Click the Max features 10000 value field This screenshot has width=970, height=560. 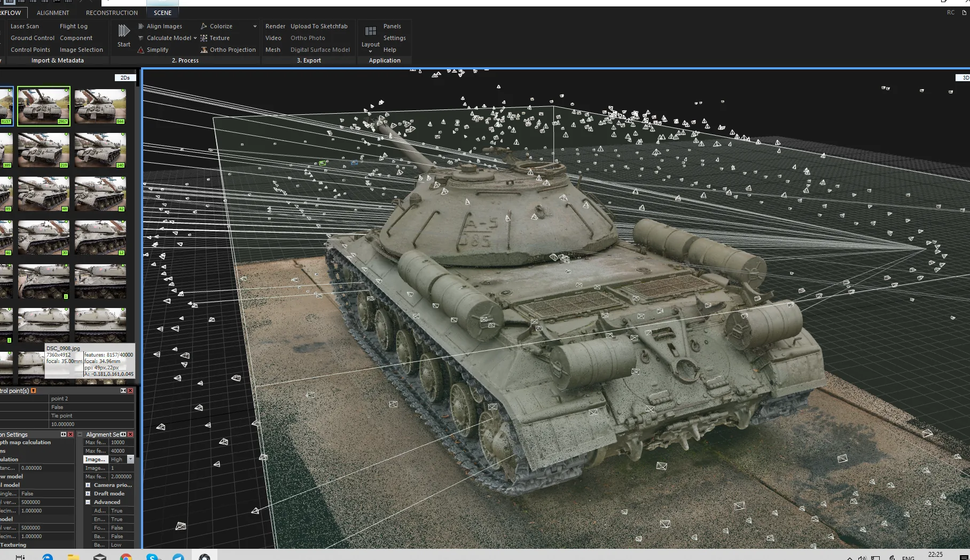pos(121,443)
